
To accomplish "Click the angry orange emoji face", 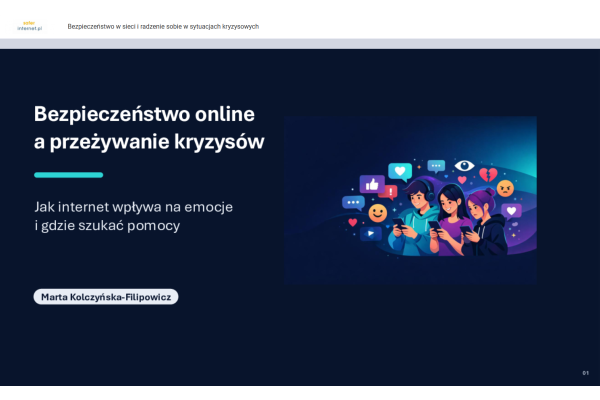I will 505,187.
